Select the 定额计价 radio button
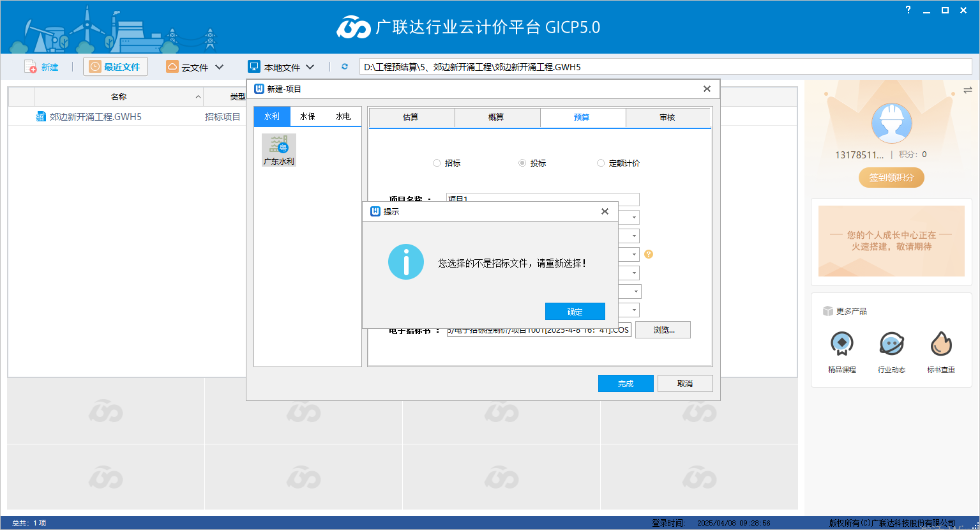The image size is (980, 530). click(x=601, y=163)
